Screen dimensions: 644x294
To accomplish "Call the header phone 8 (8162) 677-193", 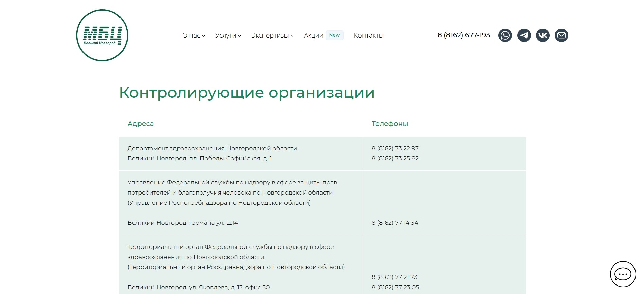I will tap(463, 35).
